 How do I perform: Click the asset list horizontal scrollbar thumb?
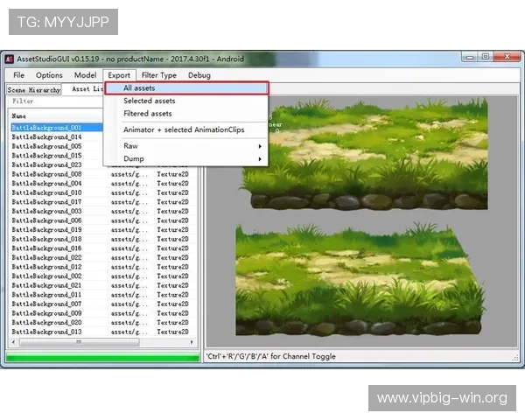79,342
